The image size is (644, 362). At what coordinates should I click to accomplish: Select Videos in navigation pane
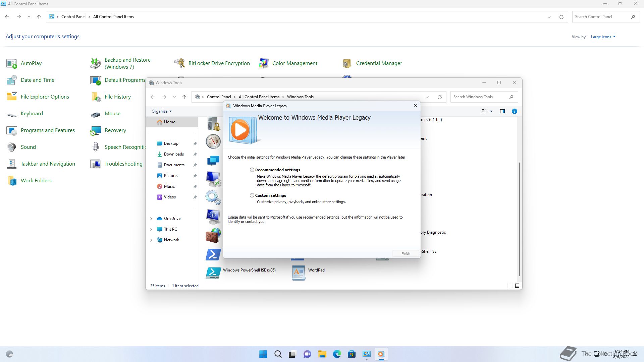[x=172, y=197]
